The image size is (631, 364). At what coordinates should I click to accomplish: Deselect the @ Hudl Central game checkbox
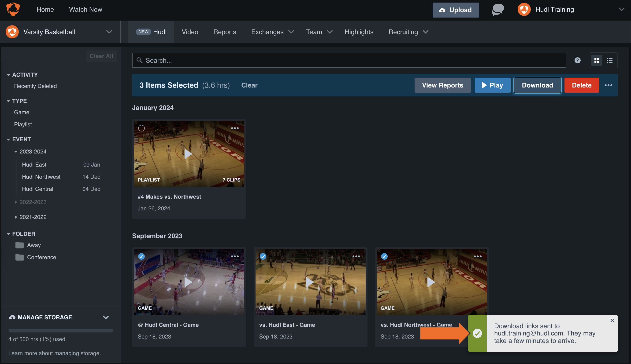[141, 256]
